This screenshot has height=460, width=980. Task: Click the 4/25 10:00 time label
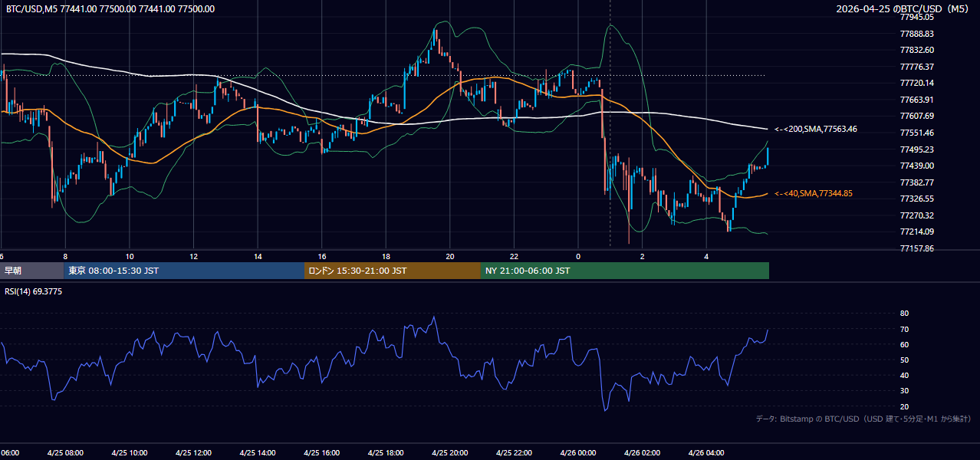[x=130, y=452]
